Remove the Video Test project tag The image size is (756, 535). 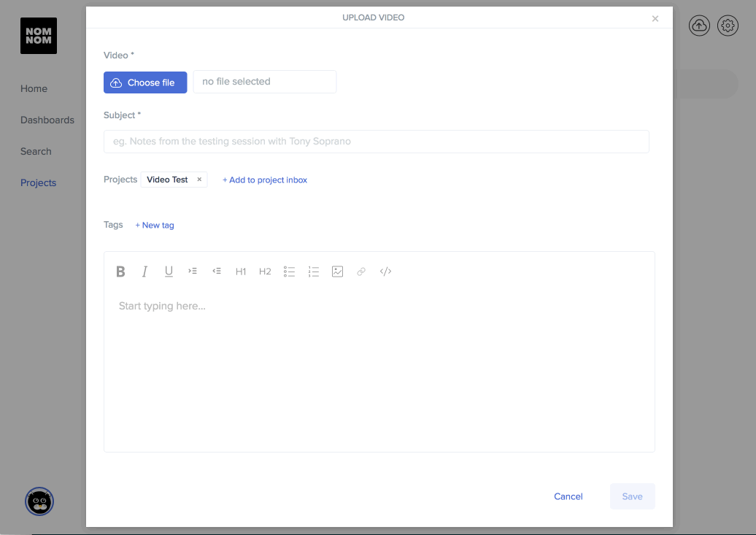click(x=199, y=180)
